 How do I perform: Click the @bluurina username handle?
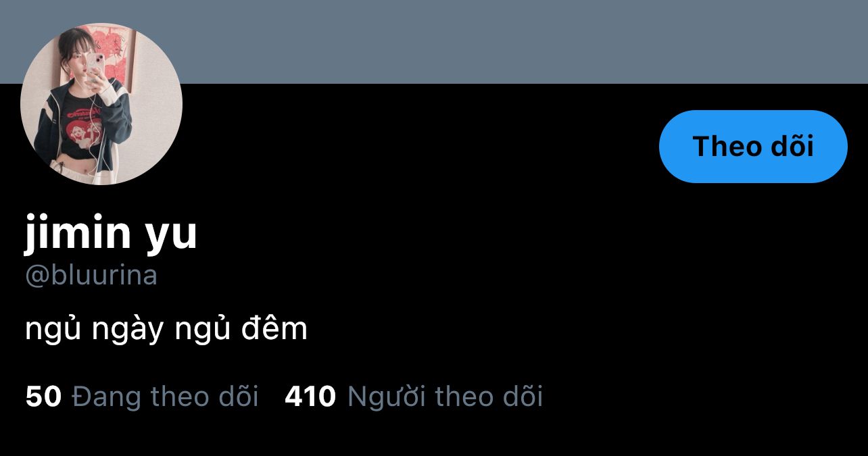(91, 276)
